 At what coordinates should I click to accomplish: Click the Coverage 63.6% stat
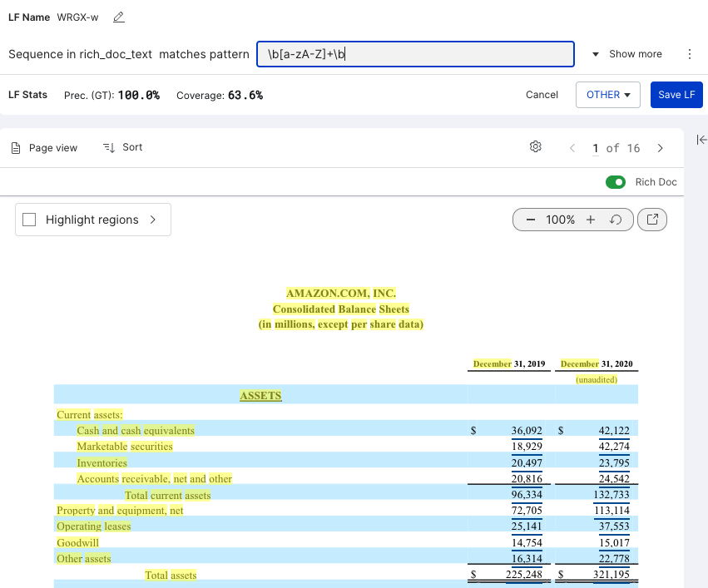[220, 95]
